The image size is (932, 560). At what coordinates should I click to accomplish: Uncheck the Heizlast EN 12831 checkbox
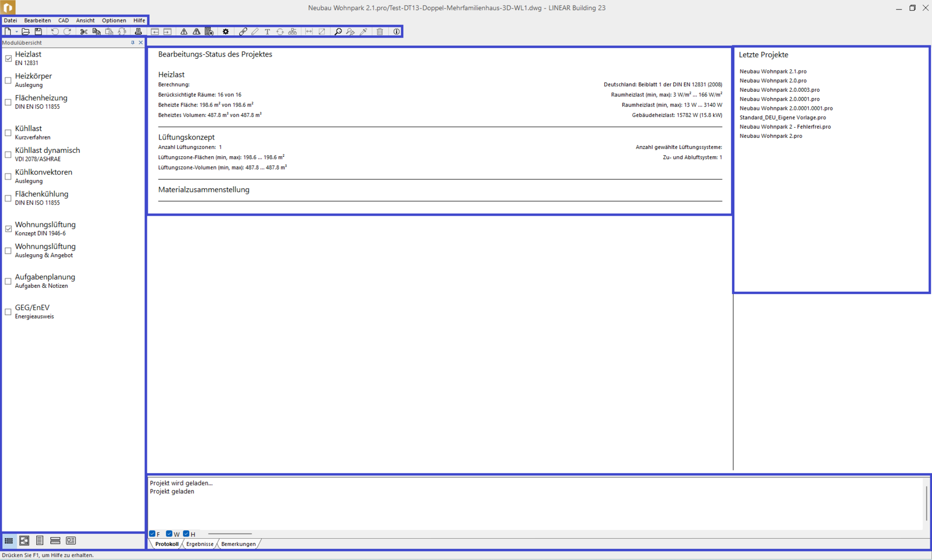pyautogui.click(x=8, y=59)
